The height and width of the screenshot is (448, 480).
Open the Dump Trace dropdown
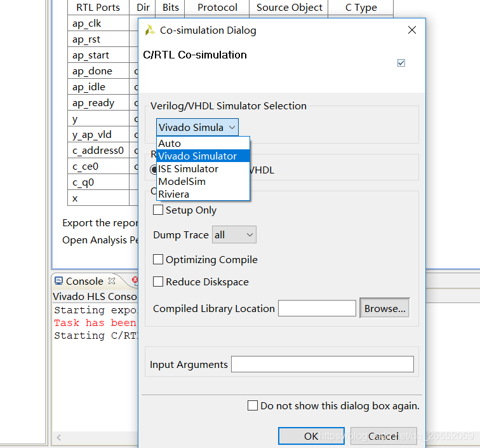coord(234,234)
